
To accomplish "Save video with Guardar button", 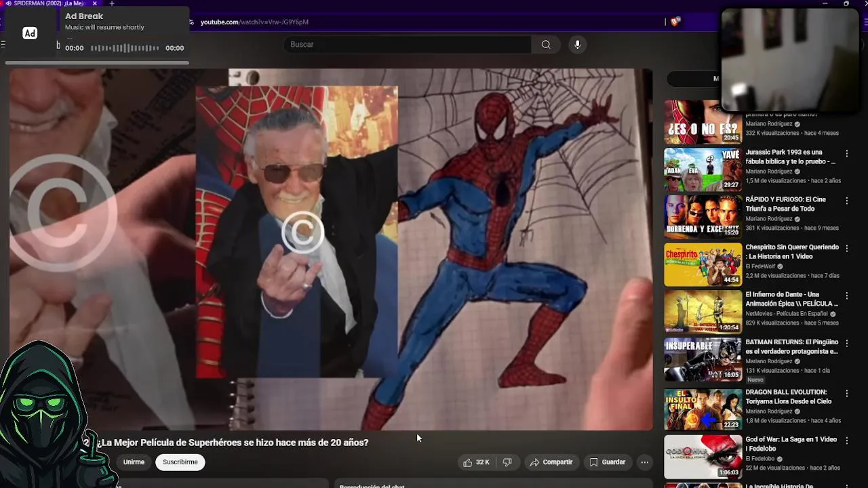I will 608,462.
